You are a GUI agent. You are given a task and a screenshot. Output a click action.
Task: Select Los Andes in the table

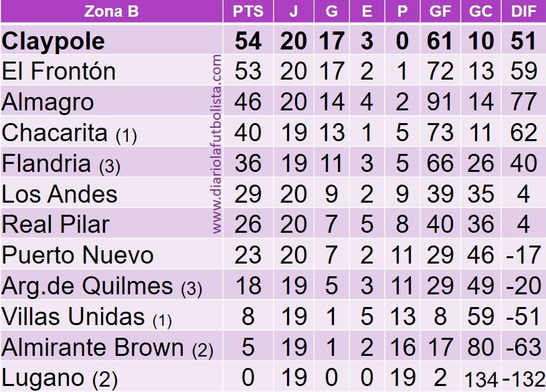[x=60, y=194]
